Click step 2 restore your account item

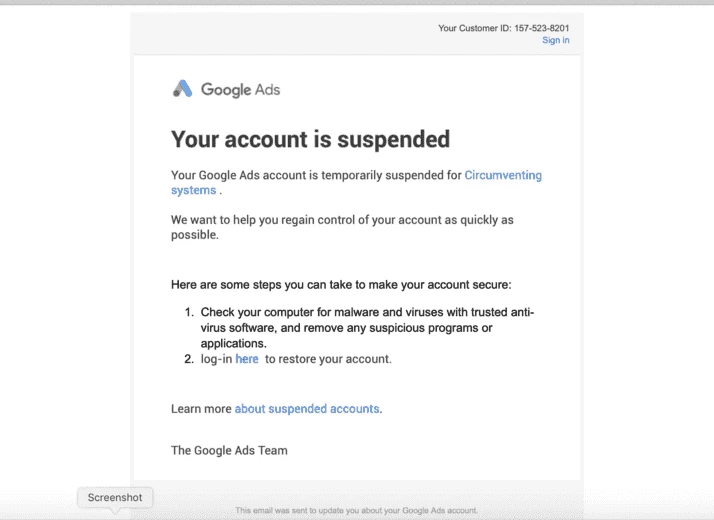(288, 359)
